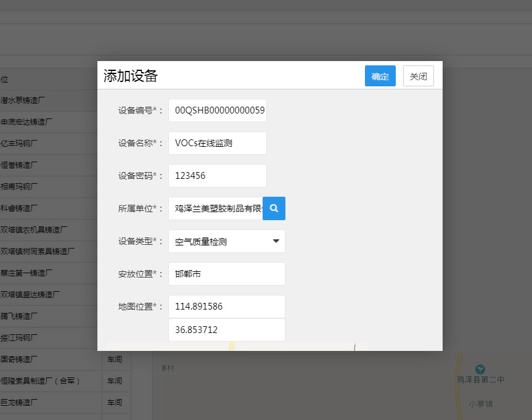
Task: Select the 设备密码 field containing 123456
Action: coord(217,176)
